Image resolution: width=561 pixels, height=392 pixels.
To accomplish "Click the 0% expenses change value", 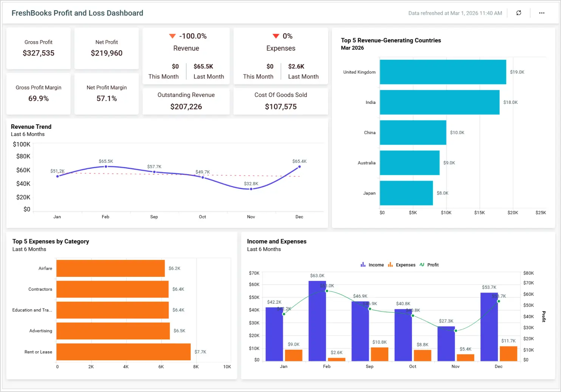I will (x=288, y=36).
